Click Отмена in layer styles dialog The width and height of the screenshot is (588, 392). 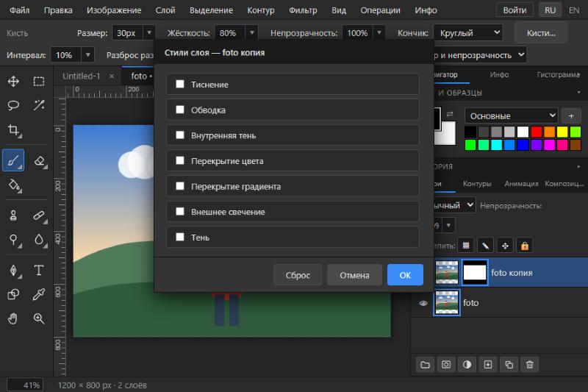(x=354, y=275)
